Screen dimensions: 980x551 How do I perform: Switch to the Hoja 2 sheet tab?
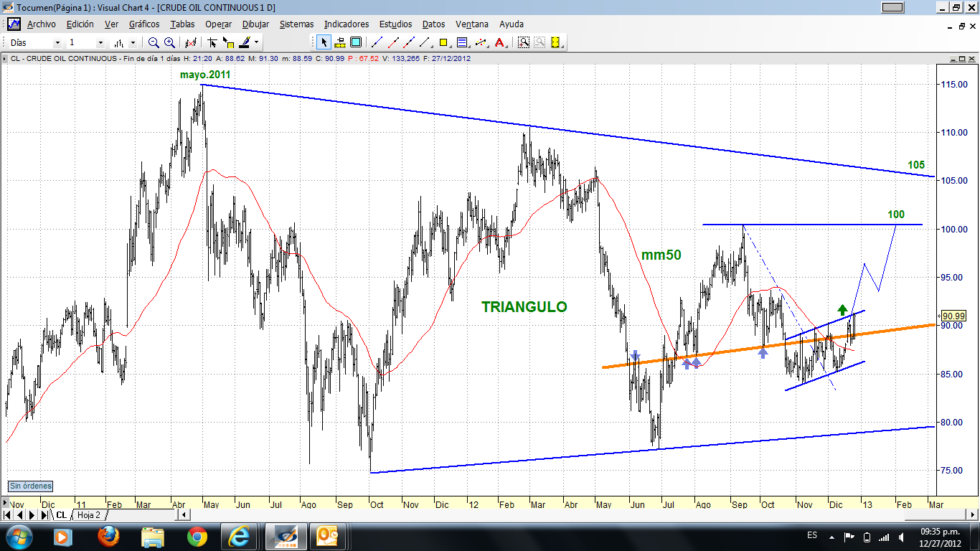click(89, 515)
